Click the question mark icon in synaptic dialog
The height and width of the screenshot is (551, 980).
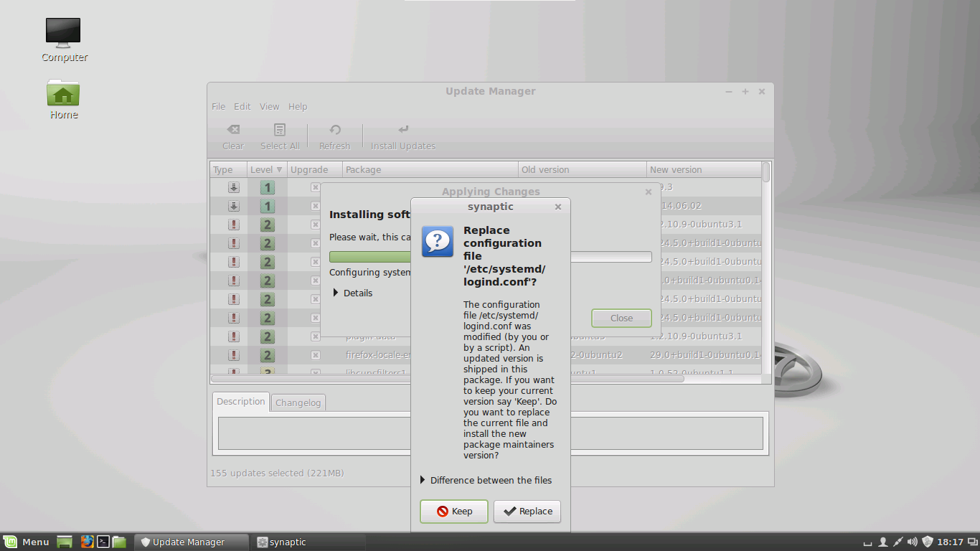pyautogui.click(x=437, y=241)
